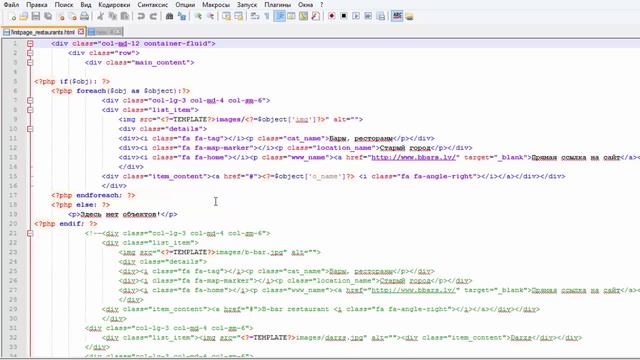Viewport: 640px width, 360px height.
Task: Collapse list_item div fold on line 8
Action: pyautogui.click(x=30, y=110)
